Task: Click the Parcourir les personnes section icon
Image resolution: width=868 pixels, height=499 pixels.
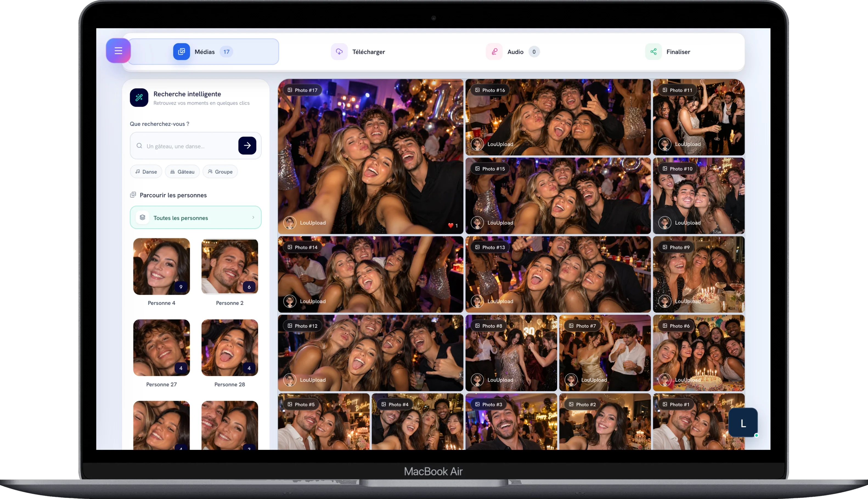Action: 133,195
